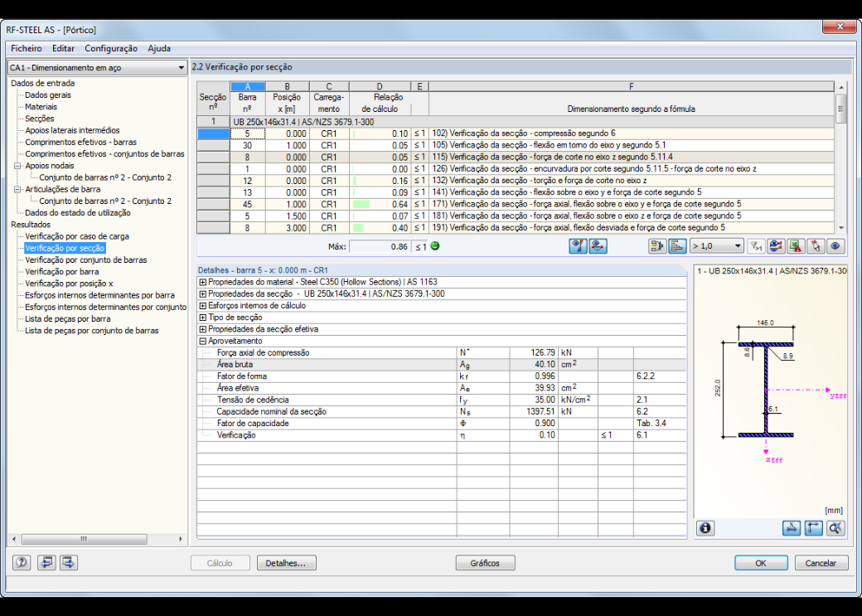Open the CA1 - Dimensionamento em aço dropdown
This screenshot has height=616, width=862.
tap(97, 68)
